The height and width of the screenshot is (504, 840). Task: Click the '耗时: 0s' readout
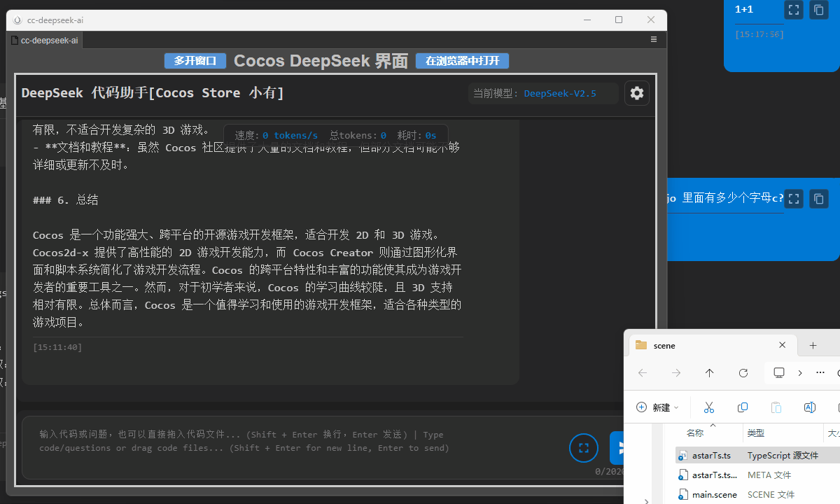click(x=416, y=135)
